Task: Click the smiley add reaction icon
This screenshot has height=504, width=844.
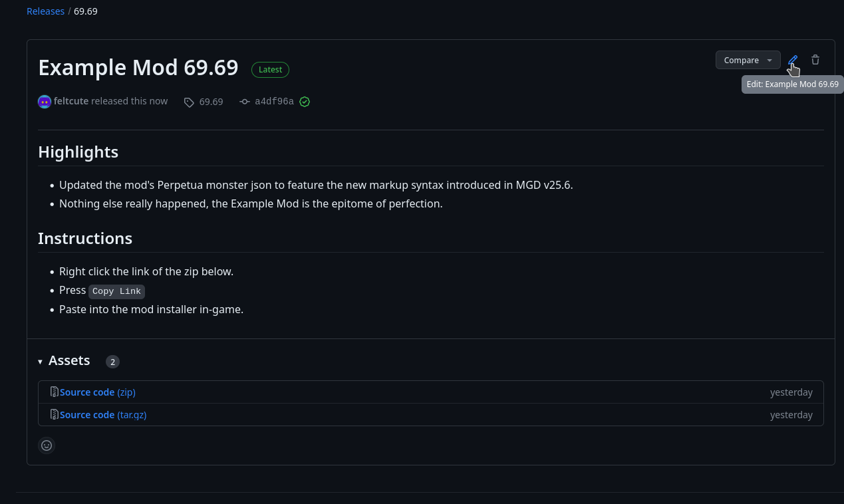Action: (47, 445)
